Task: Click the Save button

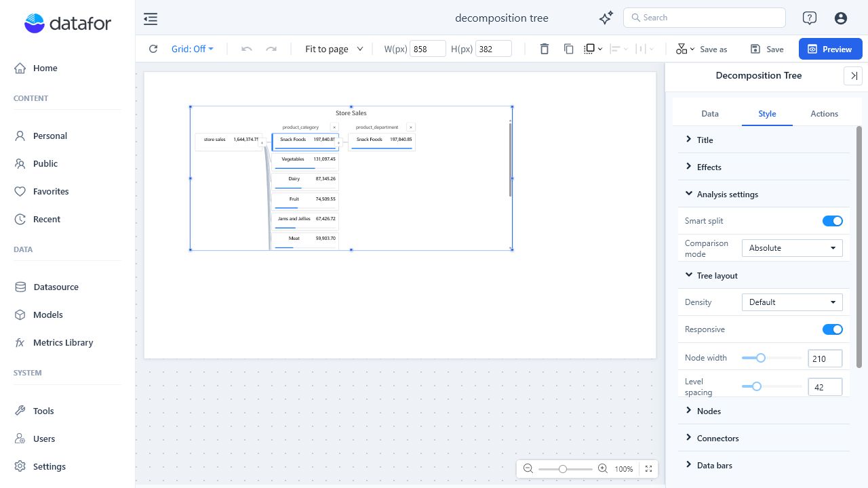Action: tap(767, 49)
